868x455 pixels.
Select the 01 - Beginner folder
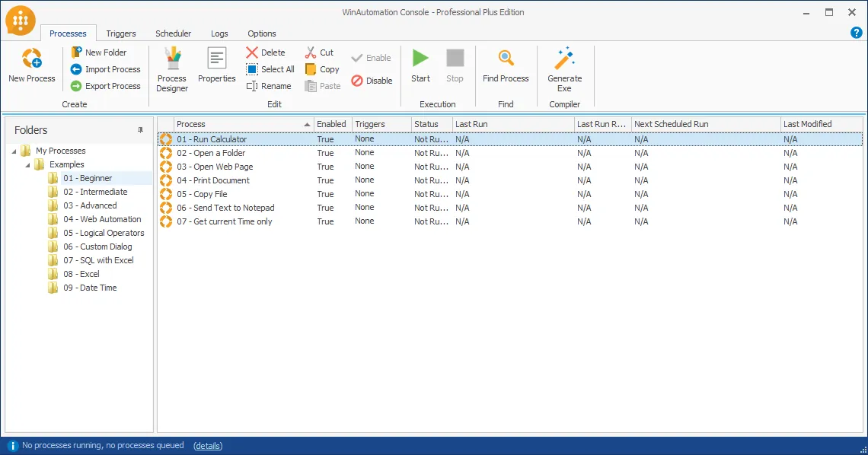[88, 178]
